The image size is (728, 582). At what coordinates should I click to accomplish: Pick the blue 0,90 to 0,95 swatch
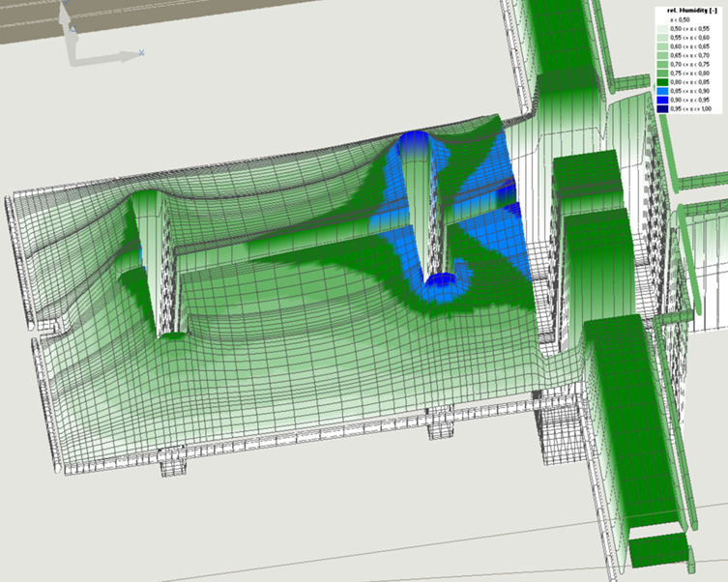click(662, 100)
